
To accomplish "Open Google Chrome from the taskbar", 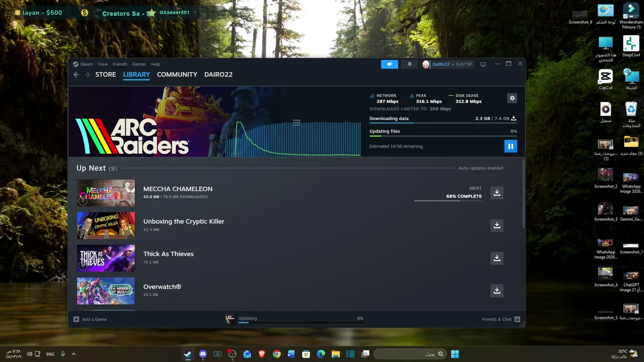I will pyautogui.click(x=276, y=354).
